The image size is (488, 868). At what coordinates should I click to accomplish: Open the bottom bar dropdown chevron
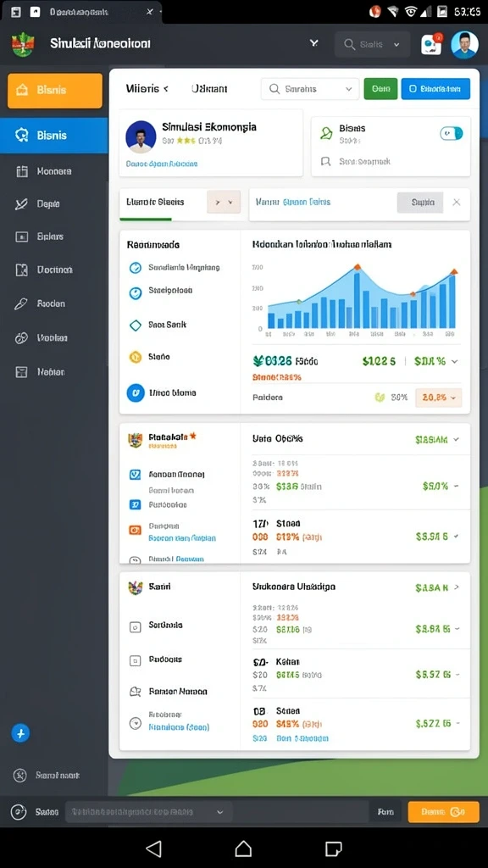click(x=220, y=813)
